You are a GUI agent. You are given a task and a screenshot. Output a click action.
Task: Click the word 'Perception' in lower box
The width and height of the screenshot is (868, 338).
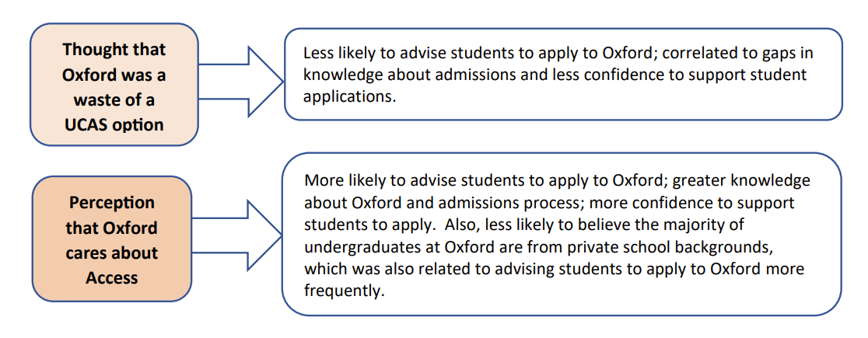click(x=112, y=203)
